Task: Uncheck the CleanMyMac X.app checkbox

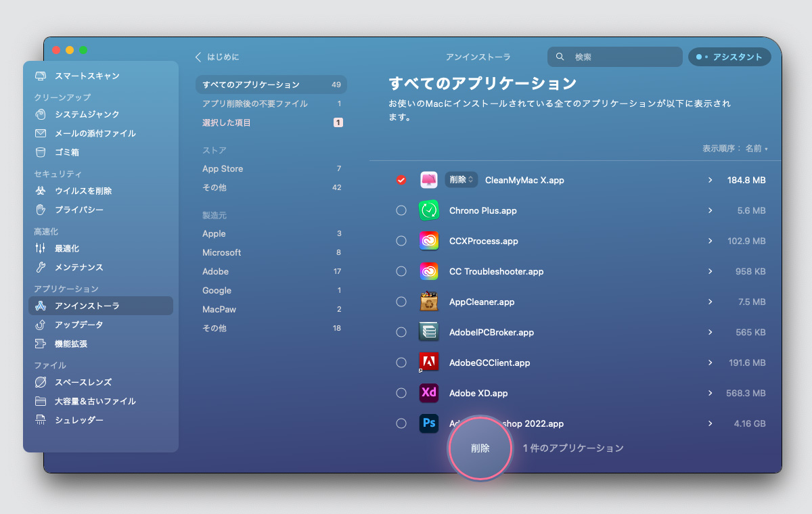Action: coord(401,180)
